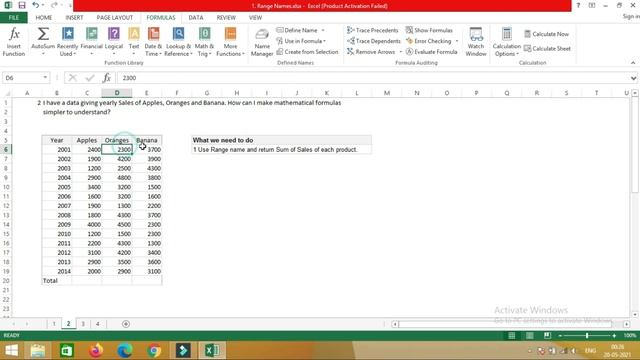Click horizontal scrollbar right arrow
The width and height of the screenshot is (640, 360).
[x=627, y=324]
